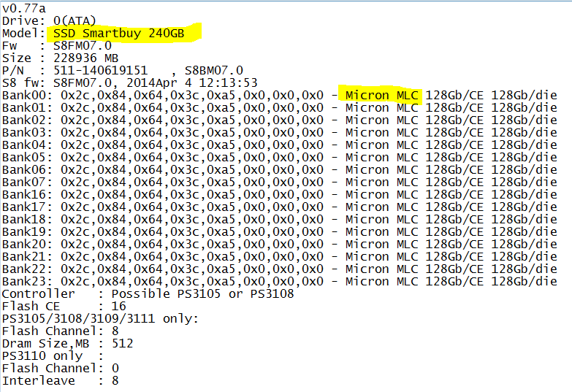Click 128Gb/die on the Bank23 row

pos(524,281)
